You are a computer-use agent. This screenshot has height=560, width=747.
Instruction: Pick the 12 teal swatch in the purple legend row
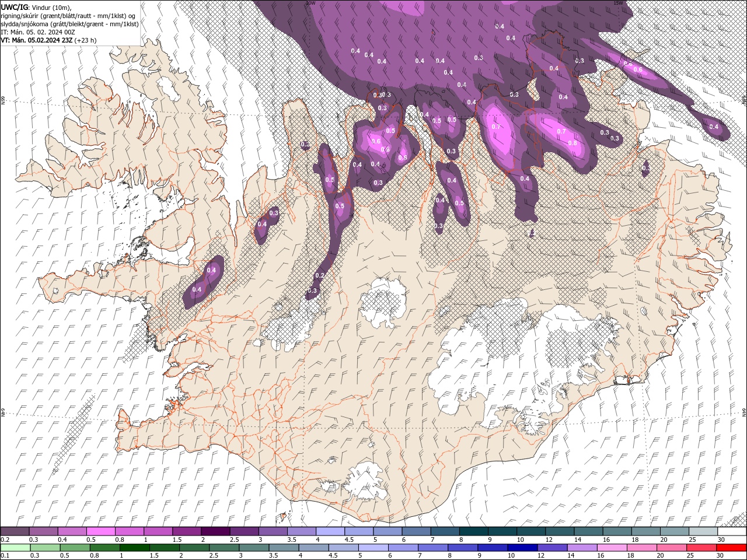tap(560, 531)
